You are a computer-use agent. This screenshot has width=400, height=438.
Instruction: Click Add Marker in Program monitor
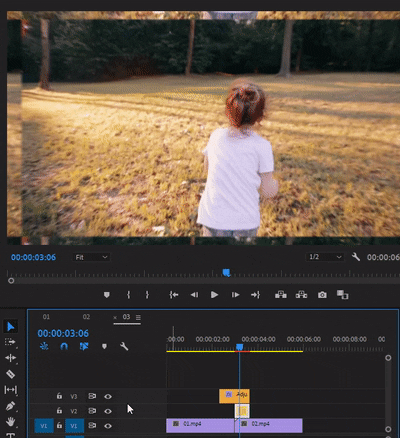point(107,295)
